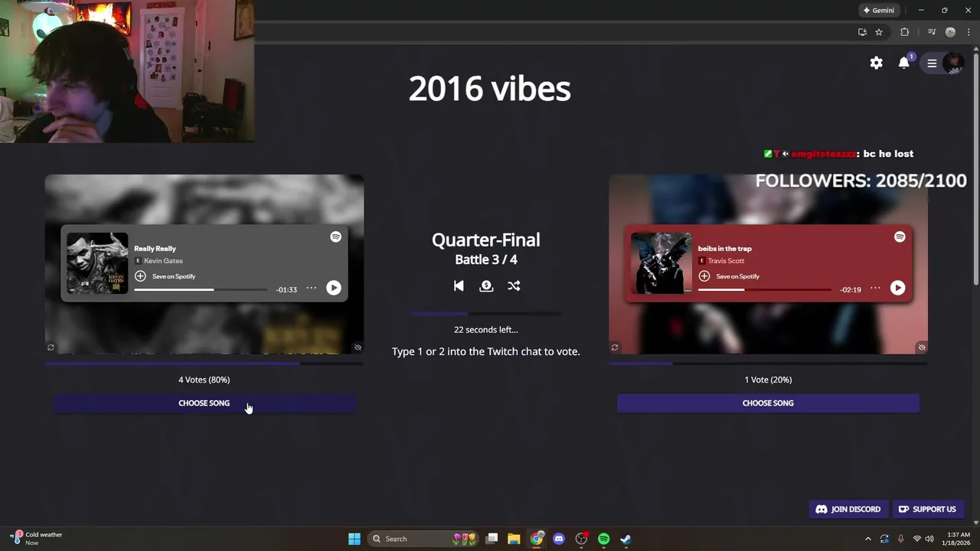Open the Cold weather widget
Viewport: 980px width, 551px height.
36,539
